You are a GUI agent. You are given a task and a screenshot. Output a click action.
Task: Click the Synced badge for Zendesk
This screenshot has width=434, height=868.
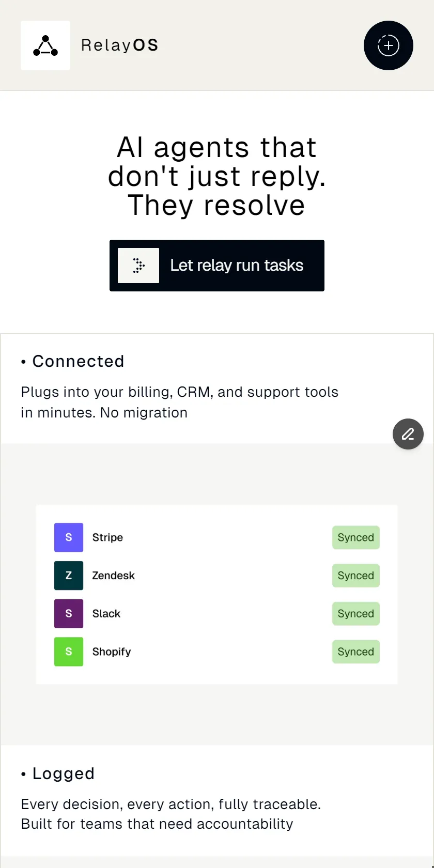356,576
